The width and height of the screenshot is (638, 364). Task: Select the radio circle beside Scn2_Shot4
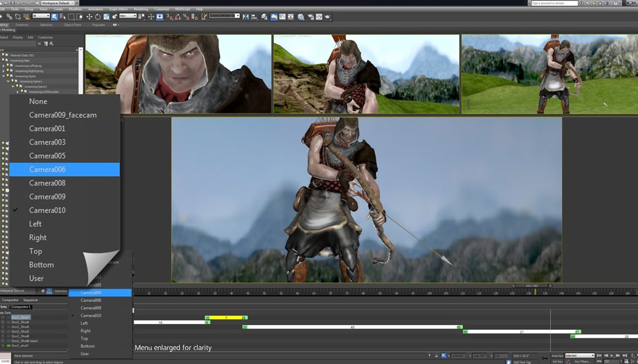(3, 322)
